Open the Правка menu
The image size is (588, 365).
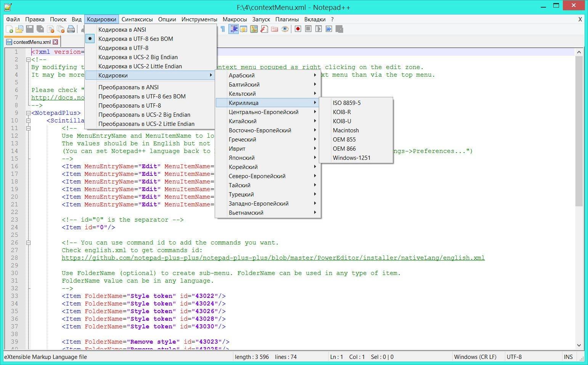coord(35,19)
